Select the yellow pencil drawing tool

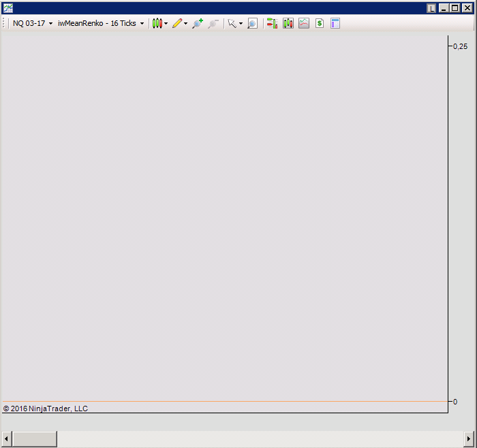coord(177,23)
